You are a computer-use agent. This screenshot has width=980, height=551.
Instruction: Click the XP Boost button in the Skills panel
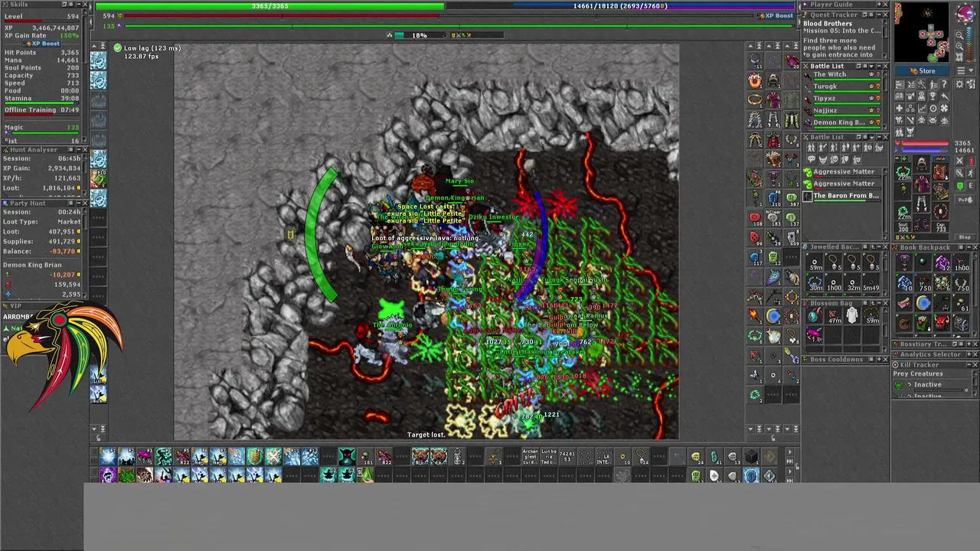[x=42, y=44]
